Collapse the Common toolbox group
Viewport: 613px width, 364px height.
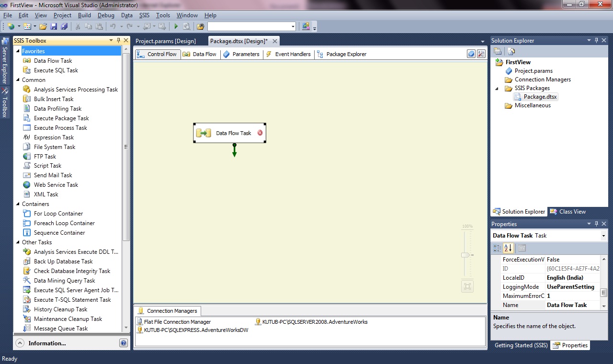point(18,80)
